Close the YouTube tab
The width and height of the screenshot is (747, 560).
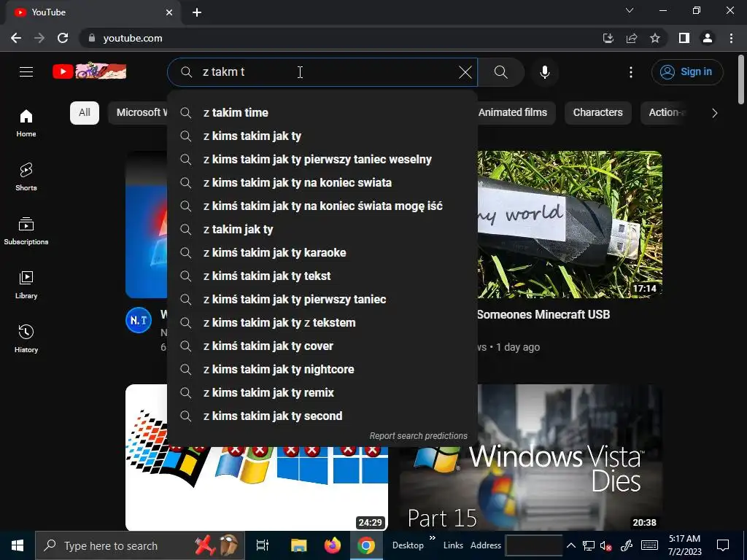pyautogui.click(x=169, y=12)
